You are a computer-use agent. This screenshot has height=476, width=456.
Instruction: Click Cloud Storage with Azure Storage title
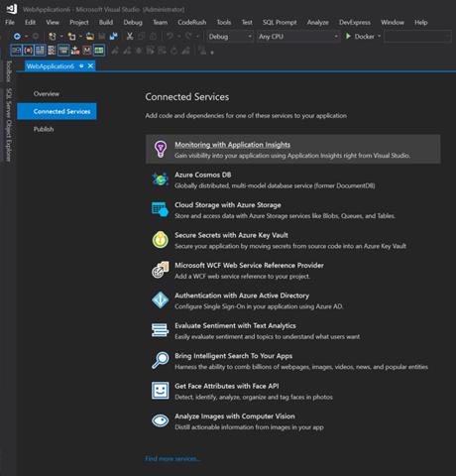228,205
